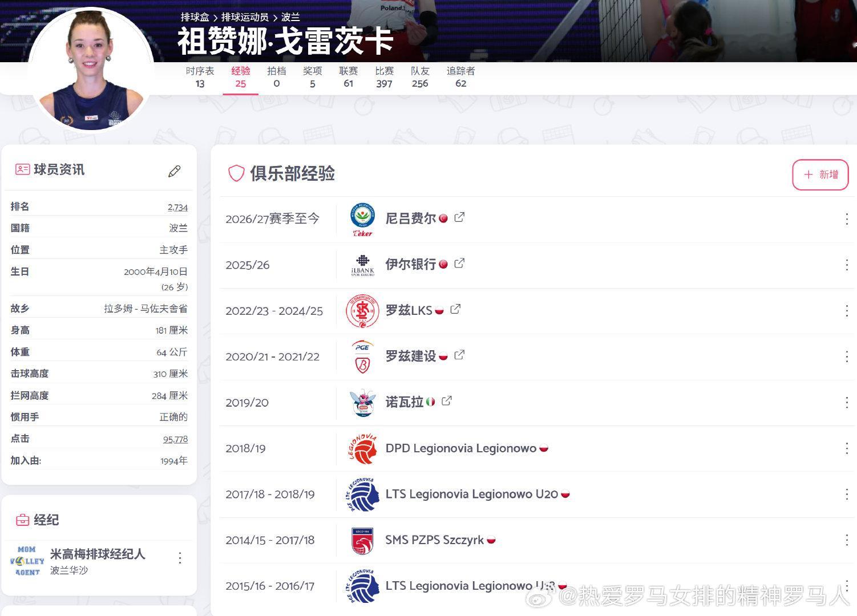Viewport: 857px width, 616px height.
Task: Switch to the 时序表 tab
Action: (x=200, y=77)
